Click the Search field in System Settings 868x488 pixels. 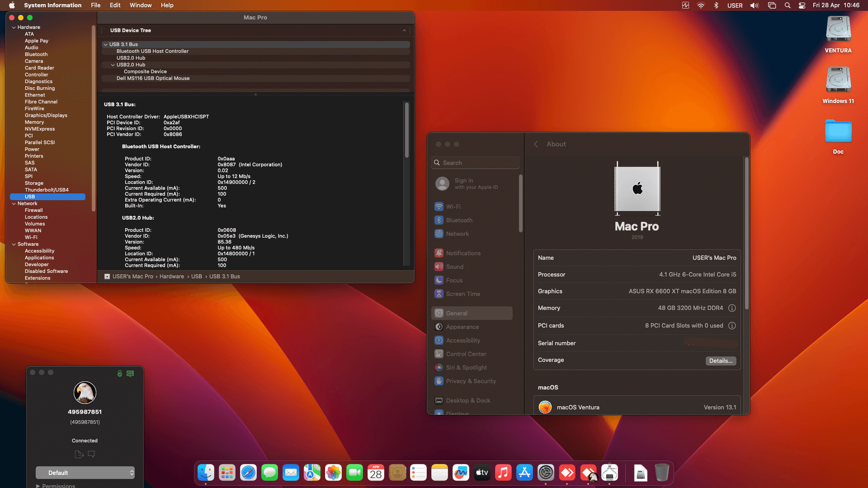tap(476, 163)
